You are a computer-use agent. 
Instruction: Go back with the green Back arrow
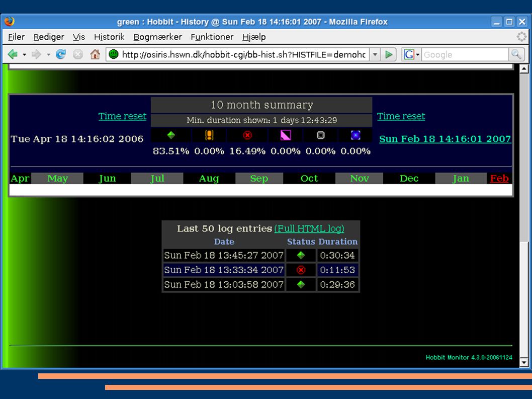pyautogui.click(x=13, y=54)
